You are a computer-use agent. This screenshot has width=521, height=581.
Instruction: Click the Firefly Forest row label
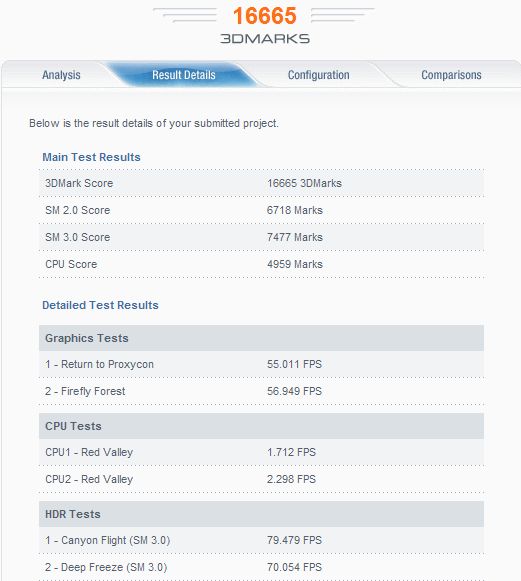(85, 391)
